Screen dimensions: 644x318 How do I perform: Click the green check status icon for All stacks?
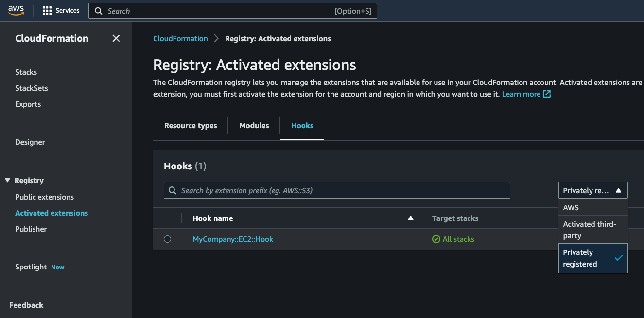coord(436,239)
